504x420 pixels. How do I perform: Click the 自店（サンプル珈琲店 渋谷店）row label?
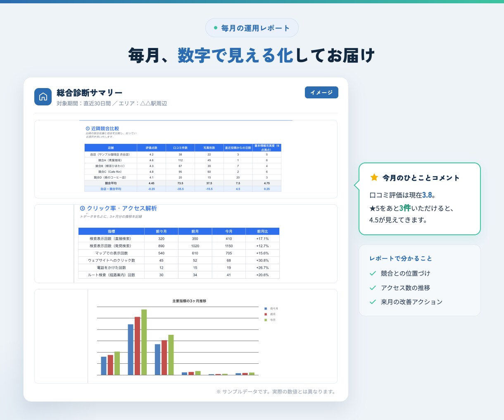[x=110, y=155]
